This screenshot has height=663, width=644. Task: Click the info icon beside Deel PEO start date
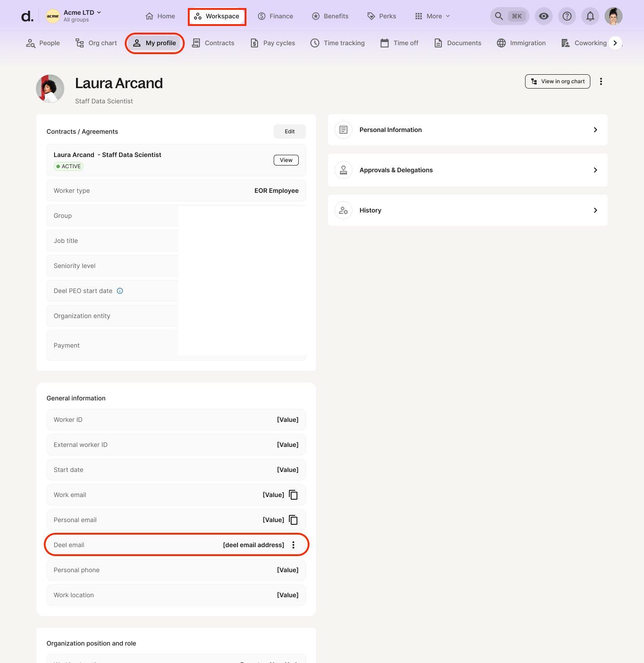[x=119, y=291]
